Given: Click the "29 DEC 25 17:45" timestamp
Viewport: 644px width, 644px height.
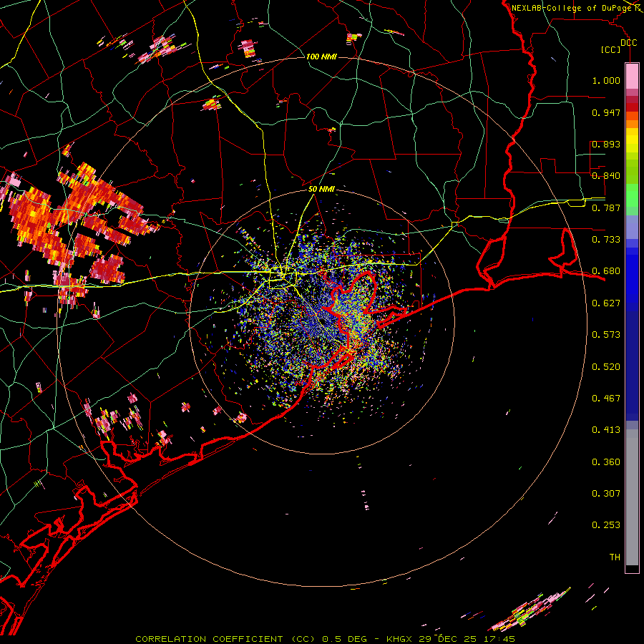Looking at the screenshot, I should pos(467,639).
